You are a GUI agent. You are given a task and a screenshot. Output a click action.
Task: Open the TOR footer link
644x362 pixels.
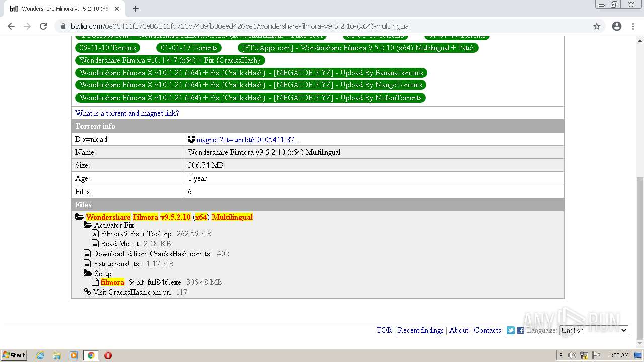[384, 330]
